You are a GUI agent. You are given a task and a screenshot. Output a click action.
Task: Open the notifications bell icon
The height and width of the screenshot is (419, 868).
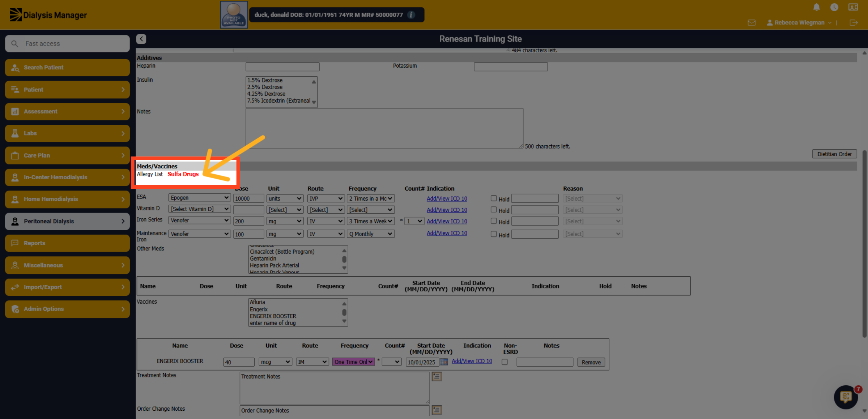[816, 7]
